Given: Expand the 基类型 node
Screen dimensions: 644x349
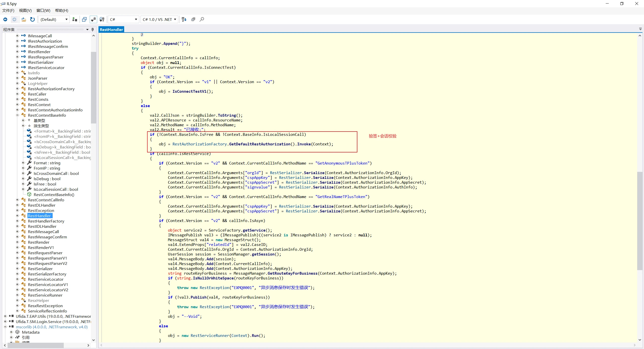Looking at the screenshot, I should pos(23,120).
